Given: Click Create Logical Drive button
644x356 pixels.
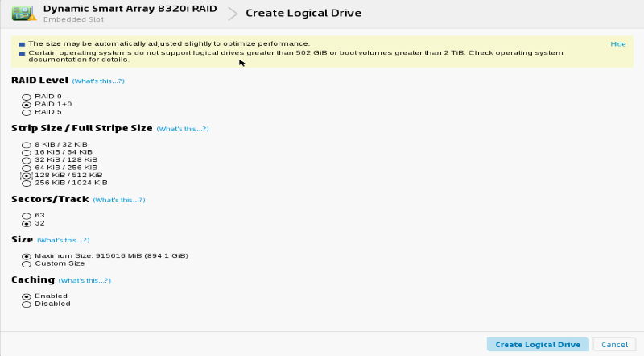Looking at the screenshot, I should pos(538,345).
